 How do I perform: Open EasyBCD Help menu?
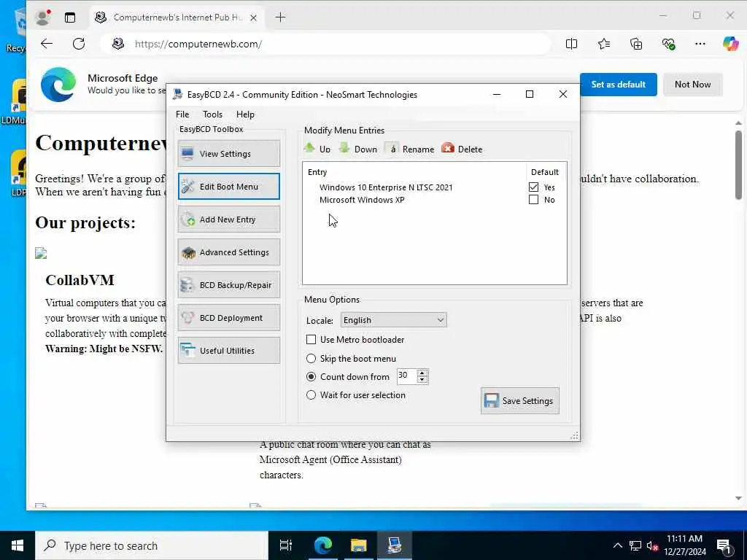pyautogui.click(x=245, y=114)
